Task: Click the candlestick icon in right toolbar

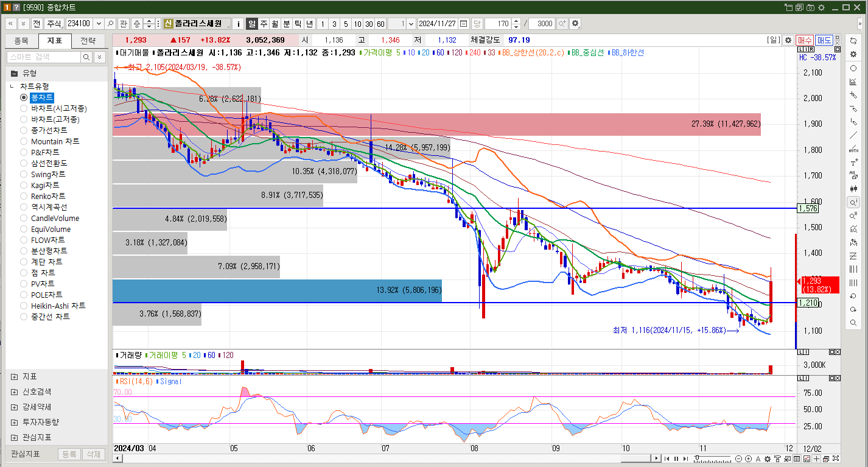Action: click(x=853, y=189)
